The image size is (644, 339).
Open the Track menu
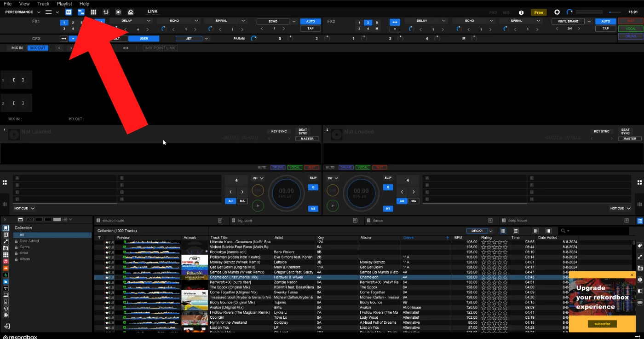click(x=43, y=4)
